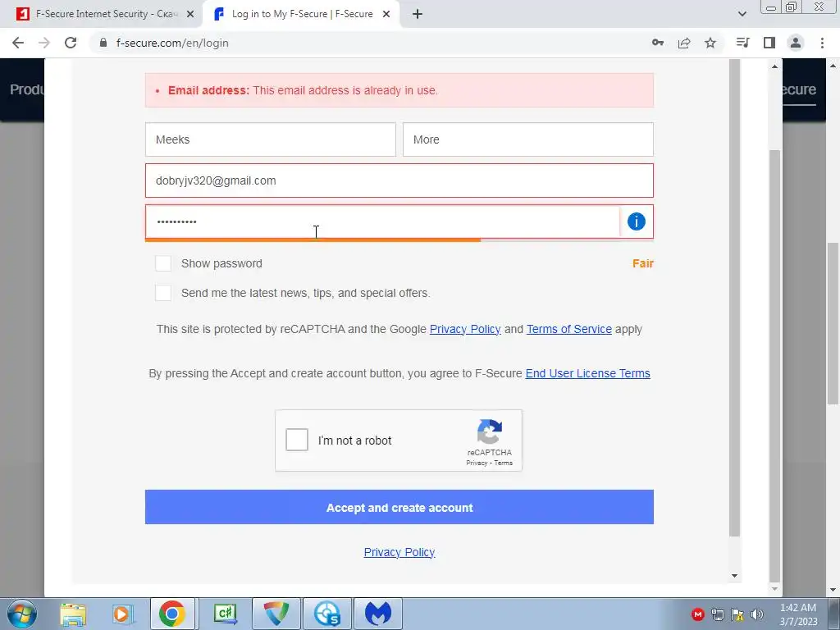Reload the F-Secure login page
This screenshot has width=840, height=630.
pos(71,43)
